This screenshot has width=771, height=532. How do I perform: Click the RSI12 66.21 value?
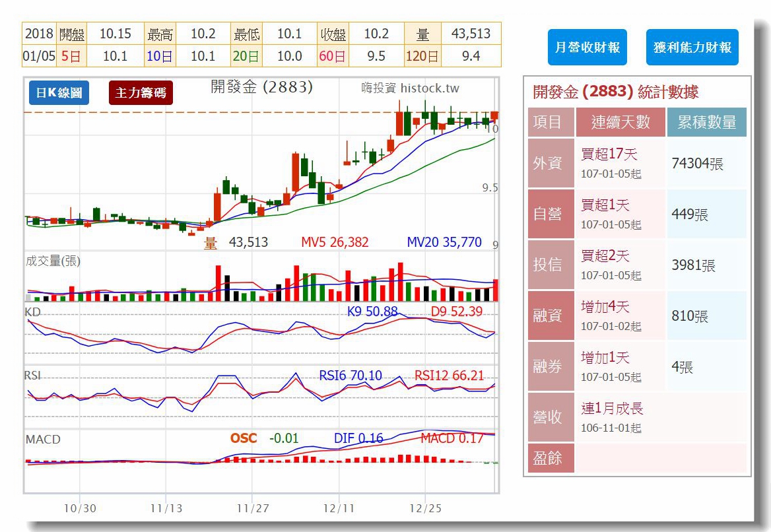click(x=450, y=376)
